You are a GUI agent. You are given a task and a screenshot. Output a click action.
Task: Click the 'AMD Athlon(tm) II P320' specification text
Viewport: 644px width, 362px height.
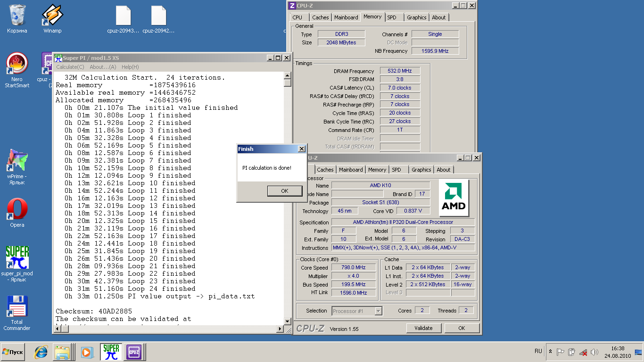(x=403, y=222)
